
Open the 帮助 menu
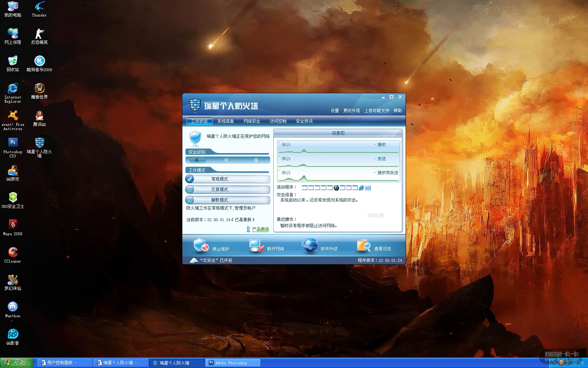pos(398,111)
